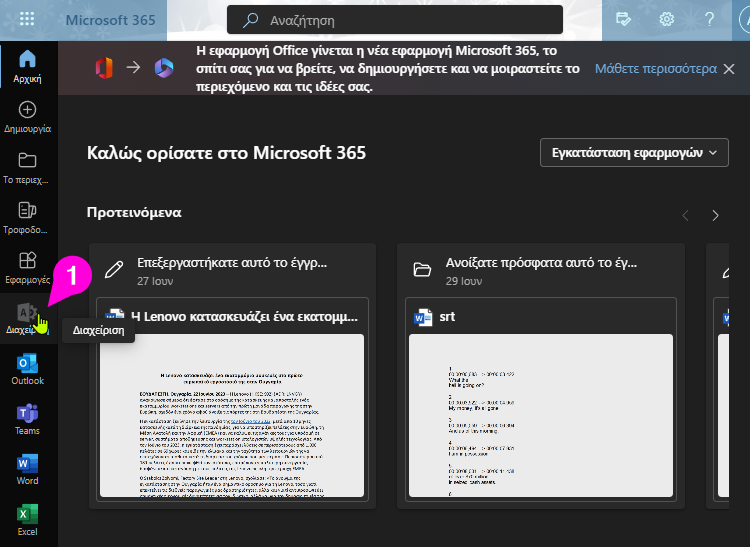Click the 29 Ιουν date label
The height and width of the screenshot is (547, 750).
[x=463, y=281]
